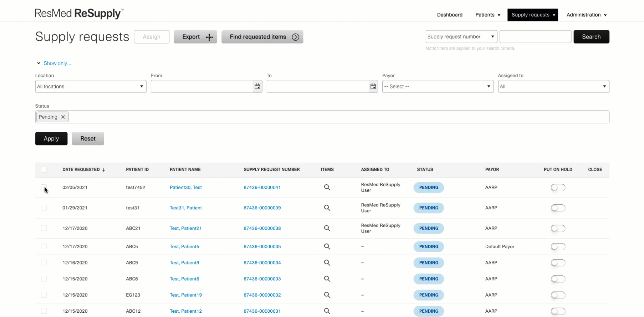Open the Supply request number search dropdown
The height and width of the screenshot is (317, 644).
pos(461,37)
